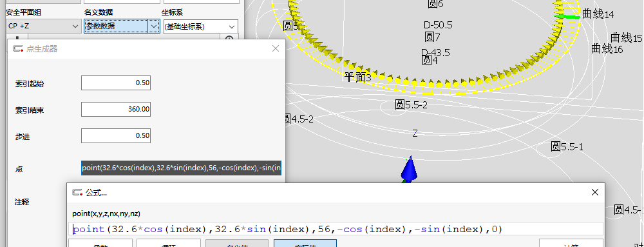Click the 索引起始 field with 0.50

[116, 83]
